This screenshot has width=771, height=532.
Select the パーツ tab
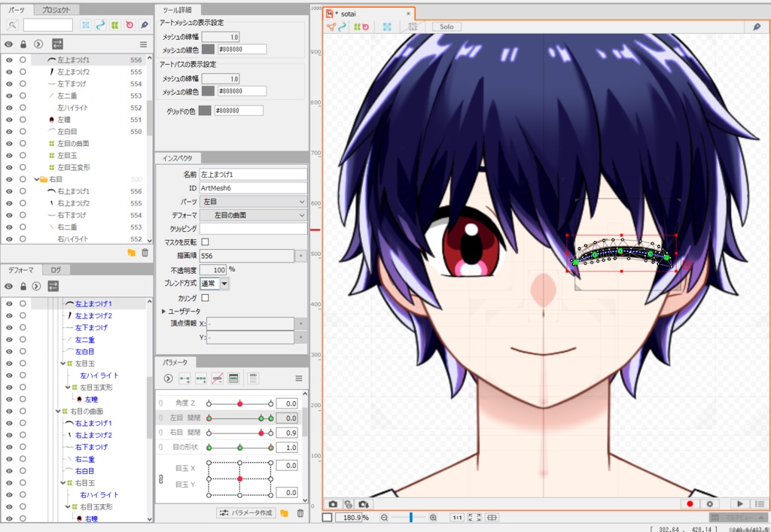17,9
